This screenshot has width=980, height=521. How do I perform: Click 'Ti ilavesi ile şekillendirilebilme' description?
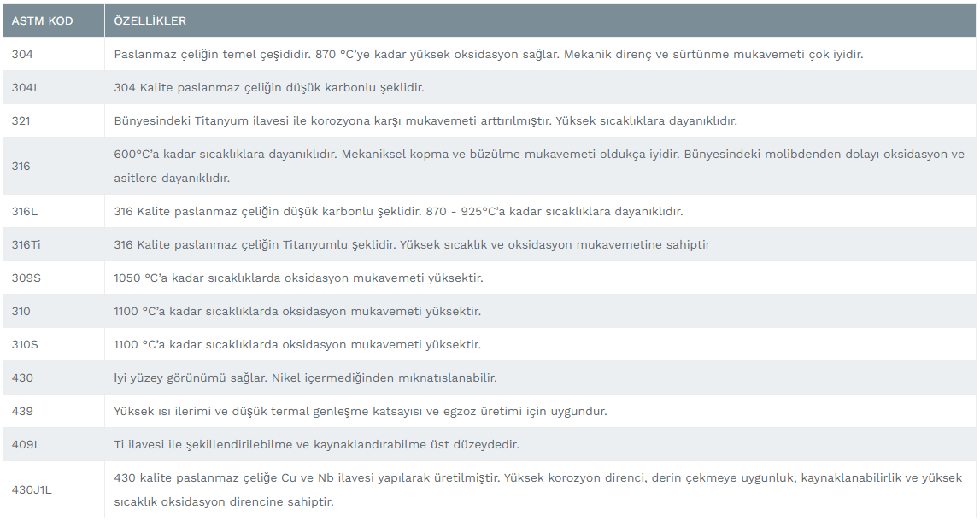[x=316, y=444]
